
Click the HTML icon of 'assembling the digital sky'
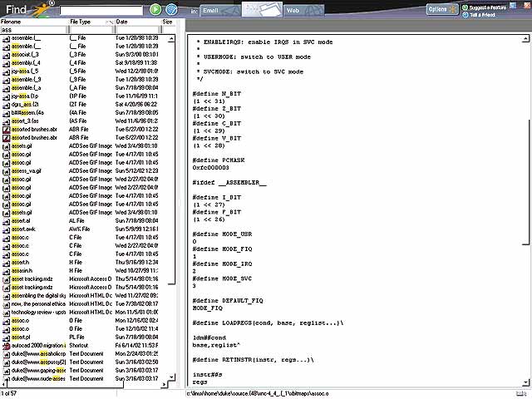point(6,296)
